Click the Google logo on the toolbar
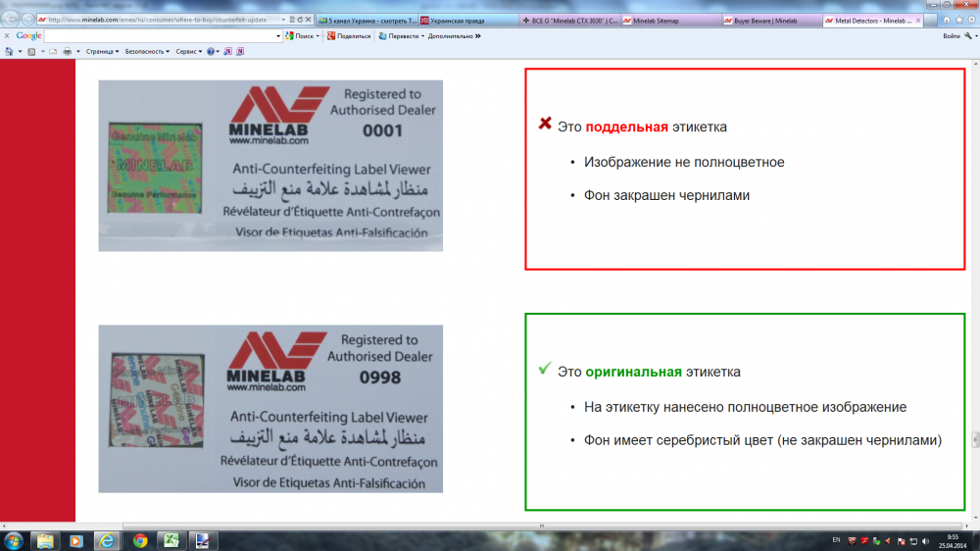Viewport: 980px width, 551px height. [x=28, y=36]
